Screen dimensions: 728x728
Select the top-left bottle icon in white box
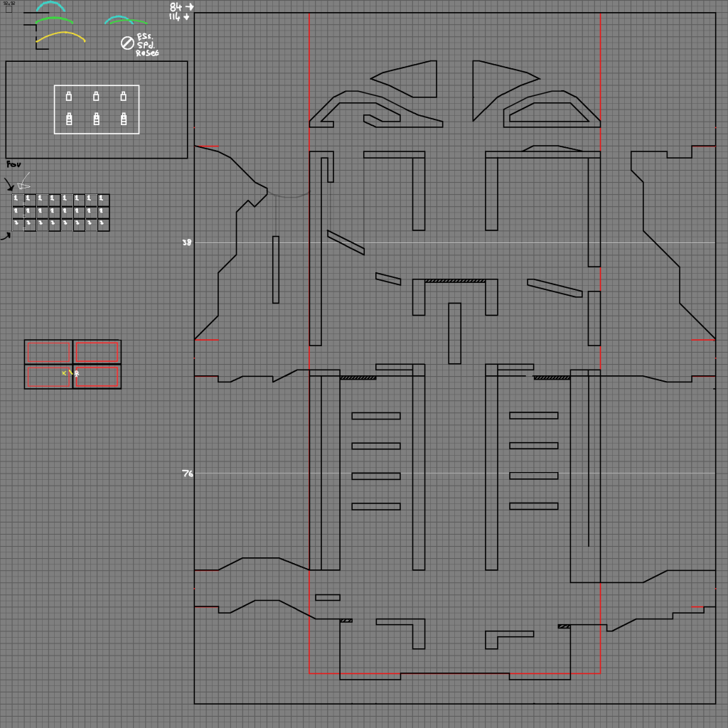pyautogui.click(x=69, y=96)
